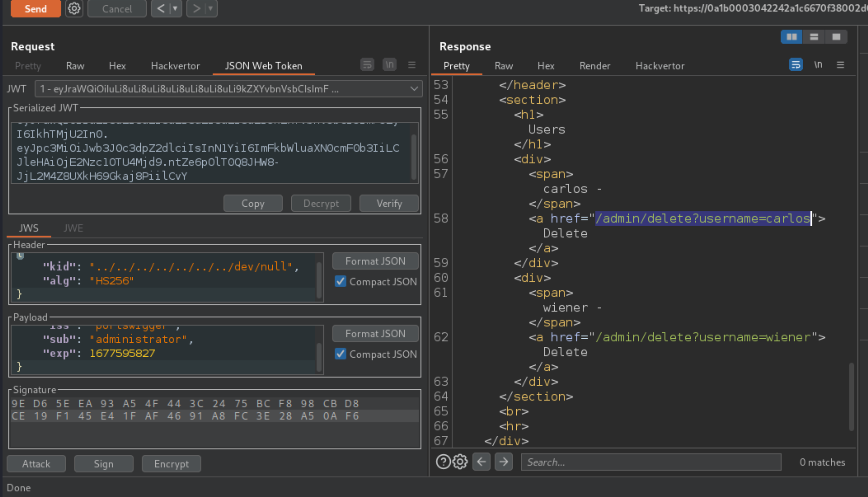Click the Response vertical scrollbar
Viewport: 868px width, 497px height.
coord(852,397)
